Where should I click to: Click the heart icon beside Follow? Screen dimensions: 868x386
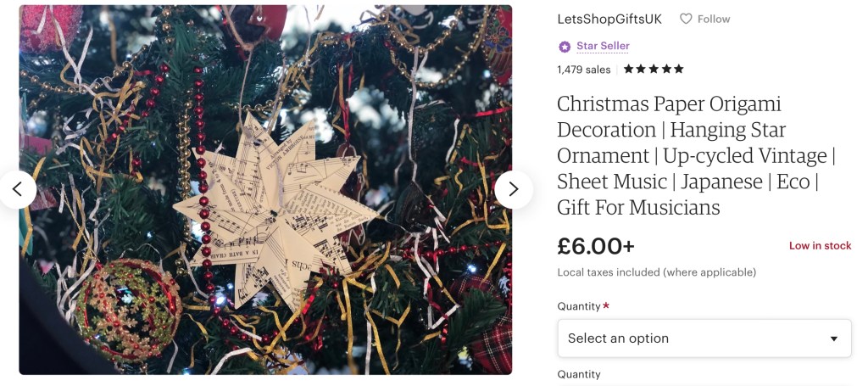coord(686,19)
